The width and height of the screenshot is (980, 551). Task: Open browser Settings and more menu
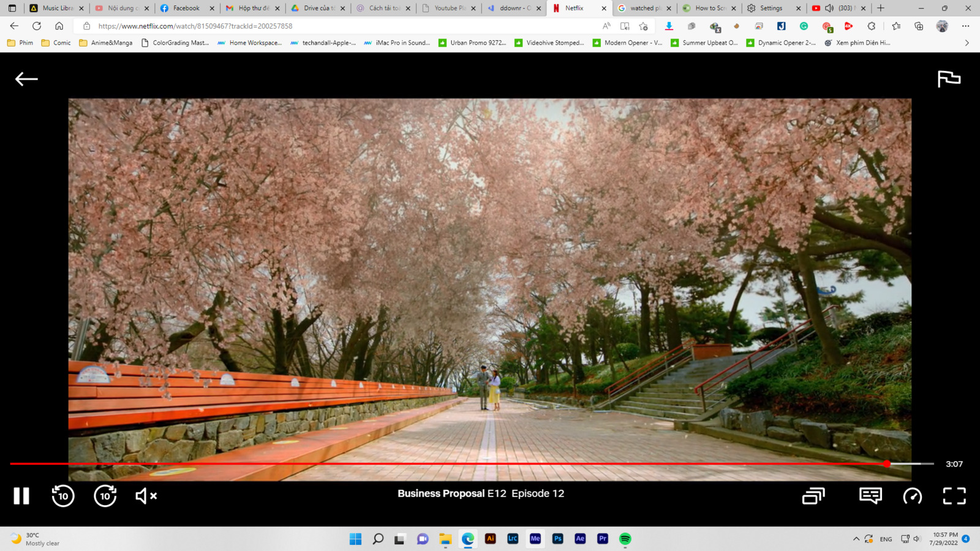pyautogui.click(x=965, y=26)
